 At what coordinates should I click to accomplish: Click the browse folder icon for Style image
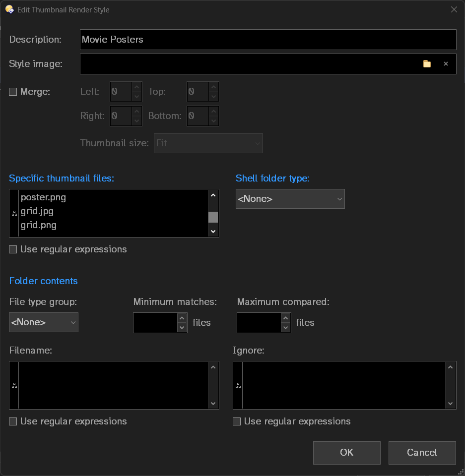[427, 64]
